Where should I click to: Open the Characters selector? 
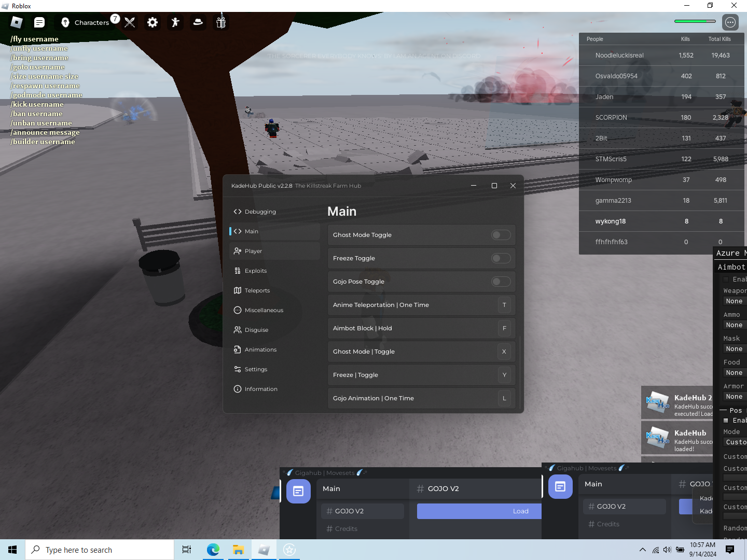(86, 22)
